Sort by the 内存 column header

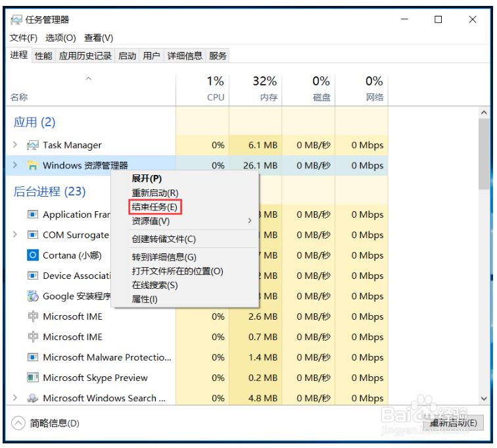(256, 89)
